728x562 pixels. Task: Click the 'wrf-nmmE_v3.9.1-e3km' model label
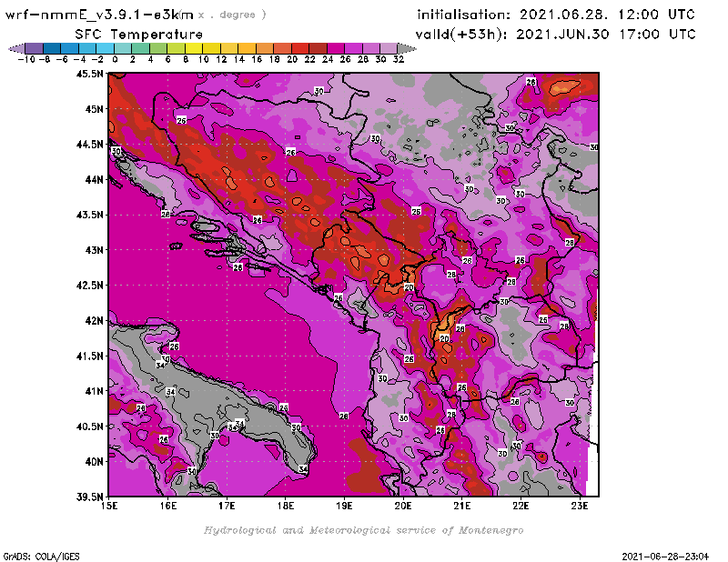click(100, 15)
